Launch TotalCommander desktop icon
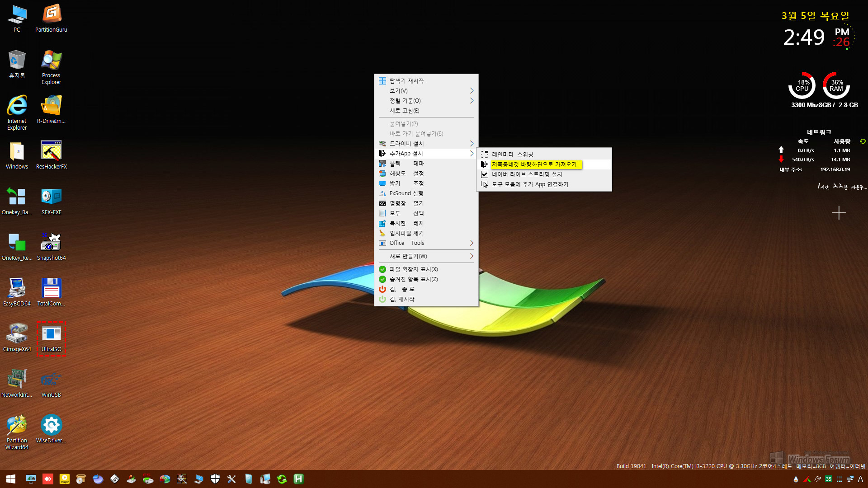This screenshot has height=488, width=868. coord(51,292)
